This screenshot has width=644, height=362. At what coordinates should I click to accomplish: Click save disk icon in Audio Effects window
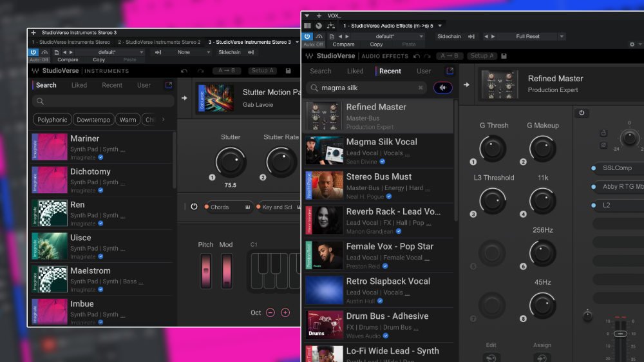[504, 56]
